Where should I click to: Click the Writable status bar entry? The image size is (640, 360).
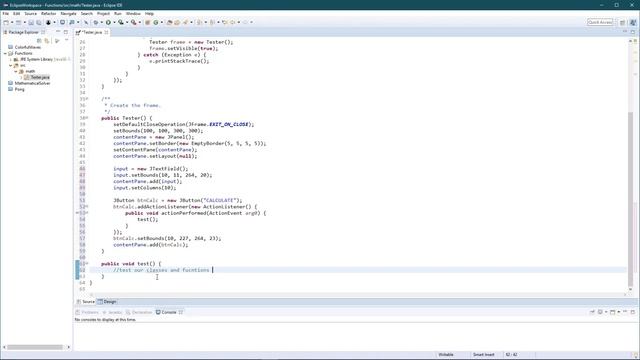click(x=446, y=355)
